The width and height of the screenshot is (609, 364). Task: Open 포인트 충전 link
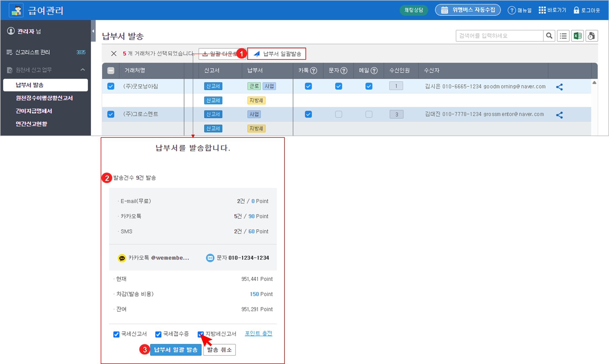tap(258, 333)
